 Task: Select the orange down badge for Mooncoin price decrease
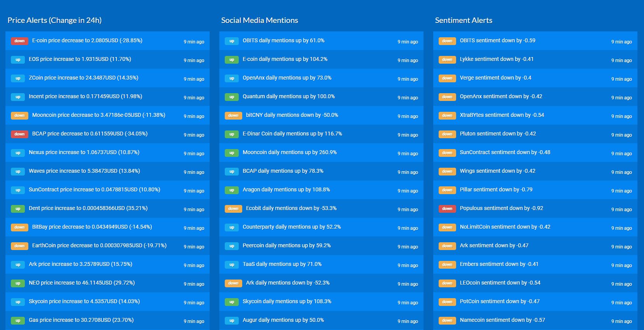(19, 115)
